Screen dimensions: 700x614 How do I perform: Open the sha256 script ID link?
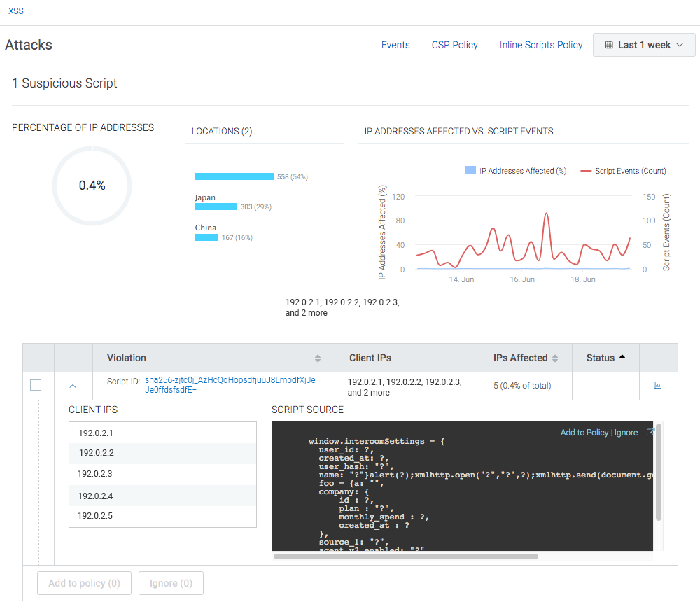230,385
